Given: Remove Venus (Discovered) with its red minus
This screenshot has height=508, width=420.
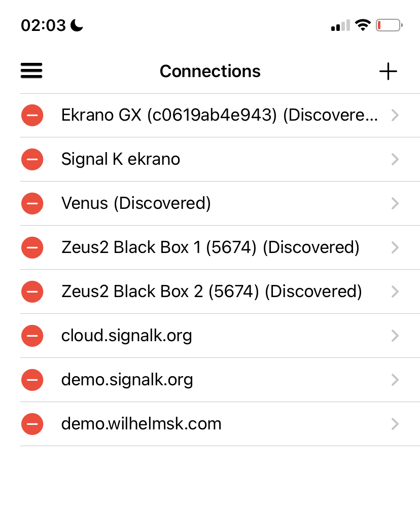Looking at the screenshot, I should tap(32, 204).
